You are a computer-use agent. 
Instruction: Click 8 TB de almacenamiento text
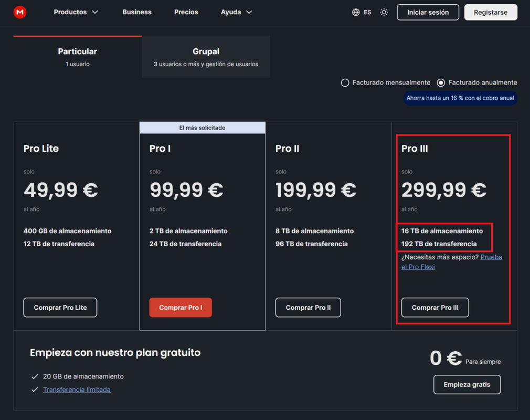[x=314, y=231]
